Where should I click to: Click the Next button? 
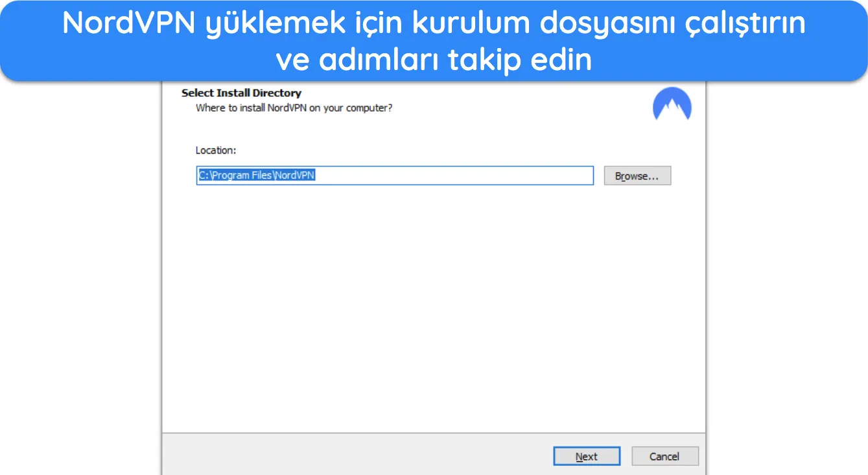pos(587,456)
